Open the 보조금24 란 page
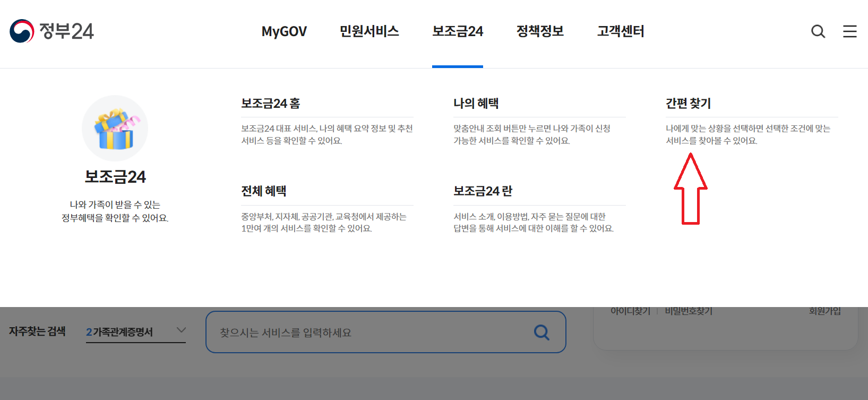Screen dimensions: 868x400 (x=483, y=191)
